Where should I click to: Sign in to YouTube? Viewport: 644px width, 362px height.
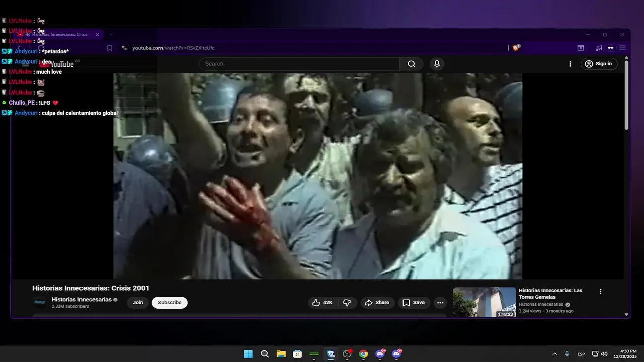point(599,64)
